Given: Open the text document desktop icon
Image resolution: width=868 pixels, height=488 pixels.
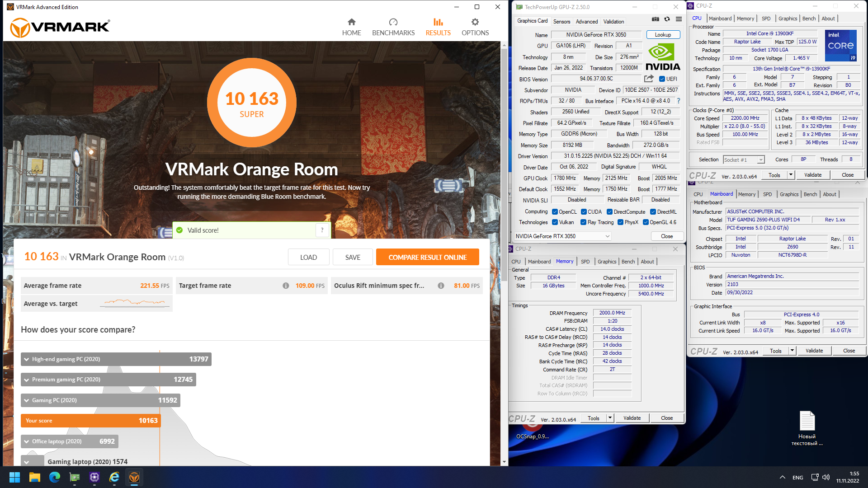Looking at the screenshot, I should click(807, 428).
